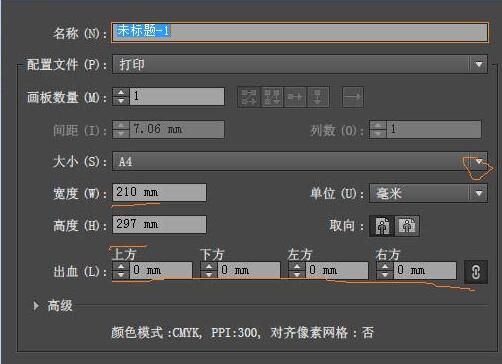Toggle the right-to-left layout arrow icon
The height and width of the screenshot is (364, 502).
(353, 97)
